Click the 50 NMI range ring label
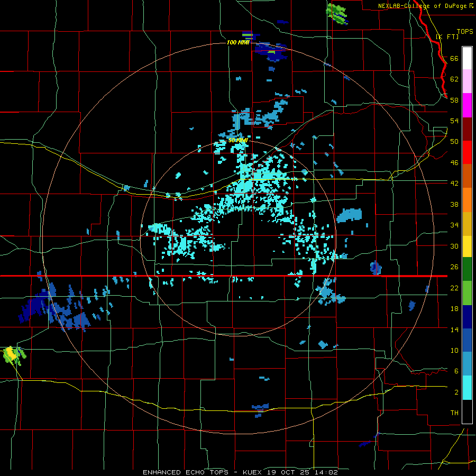This screenshot has height=476, width=476. tap(238, 140)
